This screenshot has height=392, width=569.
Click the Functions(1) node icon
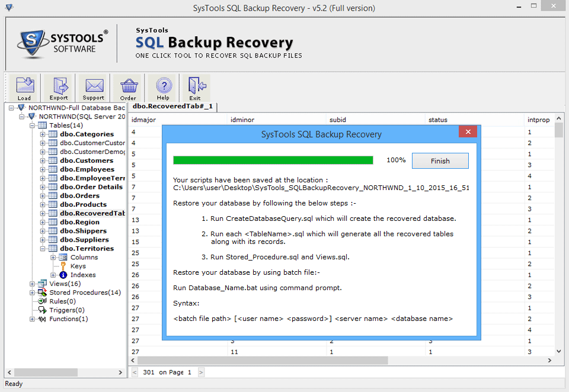tap(43, 319)
